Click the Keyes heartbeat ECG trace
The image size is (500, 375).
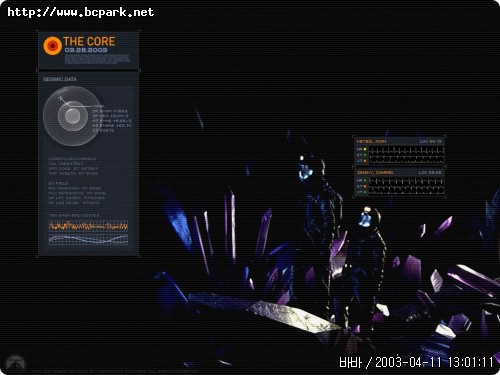click(x=406, y=154)
